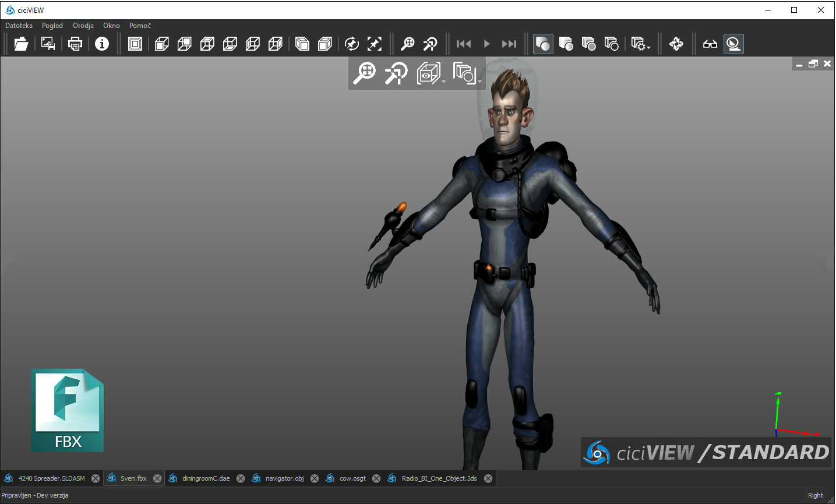Jump to the previous animation frame
Image resolution: width=836 pixels, height=504 pixels.
(x=464, y=44)
